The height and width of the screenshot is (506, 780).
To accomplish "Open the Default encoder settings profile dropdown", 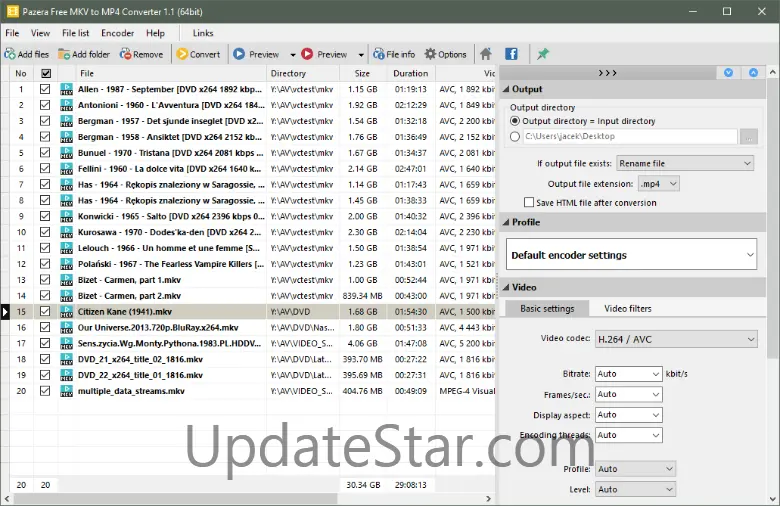I will (x=631, y=255).
